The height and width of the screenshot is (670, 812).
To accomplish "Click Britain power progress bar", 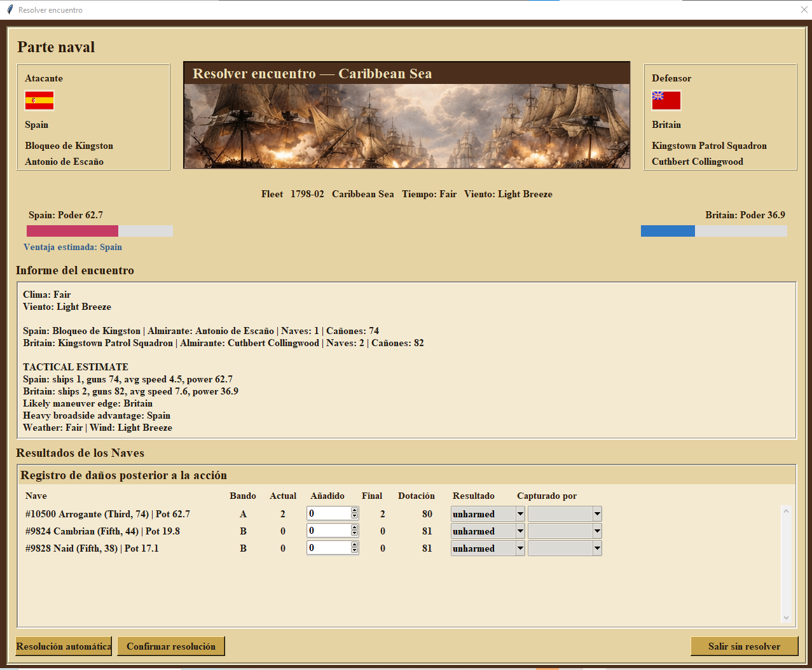I will coord(714,231).
